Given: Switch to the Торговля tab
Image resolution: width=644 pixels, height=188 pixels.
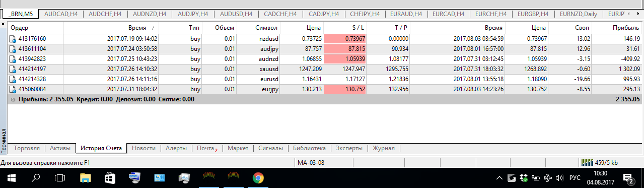Looking at the screenshot, I should click(x=27, y=148).
